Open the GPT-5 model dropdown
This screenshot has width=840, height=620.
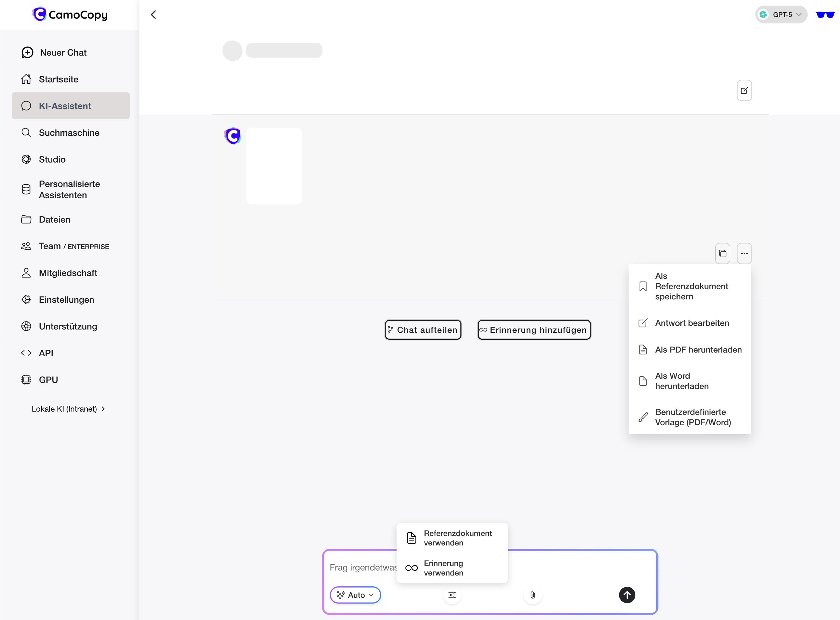click(x=781, y=15)
